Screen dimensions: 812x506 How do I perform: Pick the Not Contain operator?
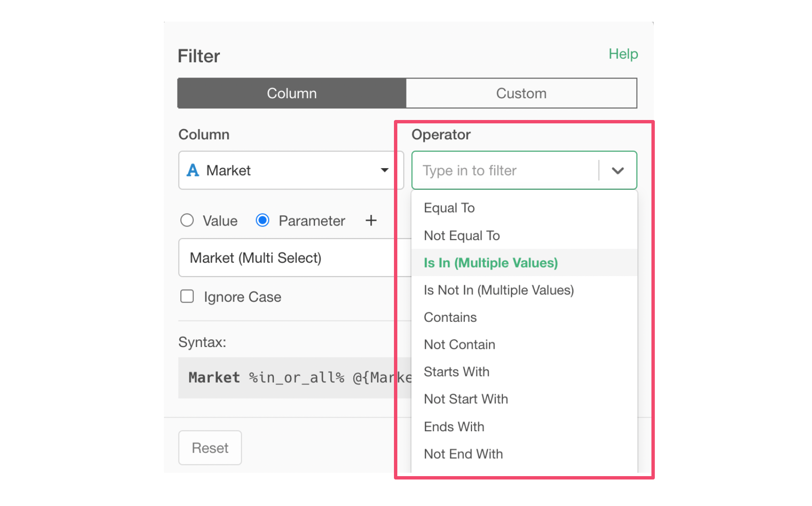[x=459, y=345]
